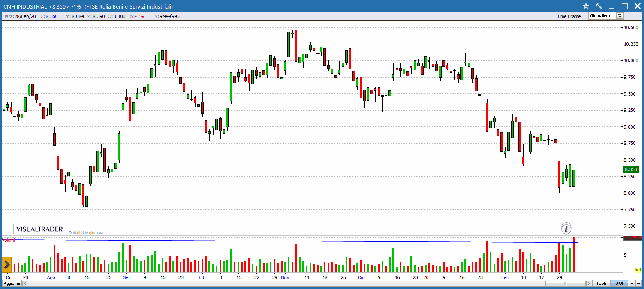Maximize the chart window
The image size is (644, 289).
click(x=625, y=6)
